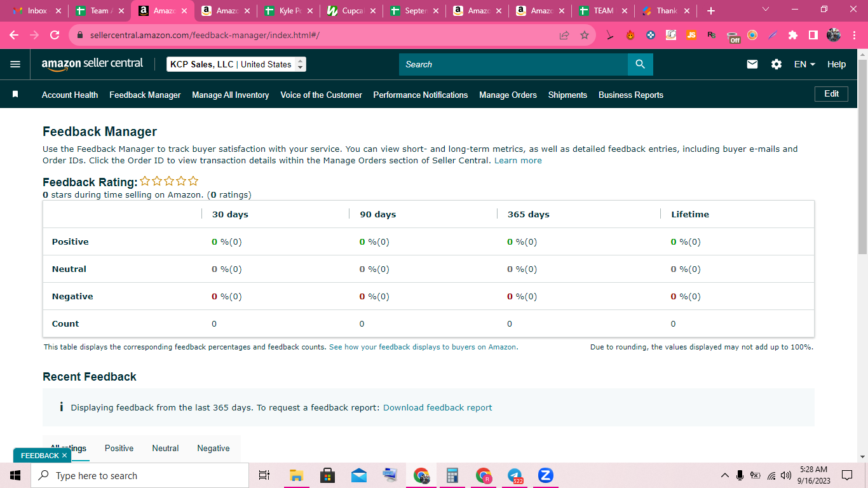Screen dimensions: 868x488
Task: Open the messages envelope icon
Action: (x=752, y=64)
